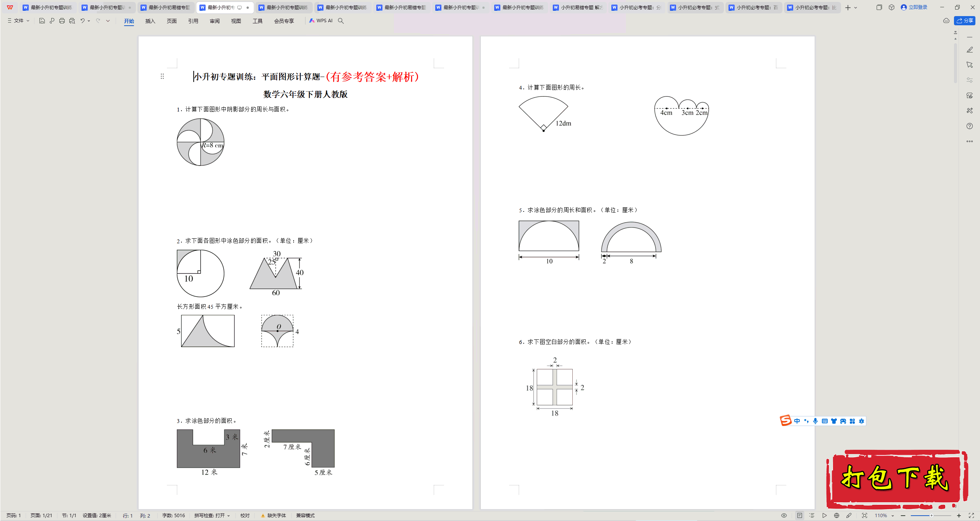This screenshot has width=980, height=521.
Task: Switch to outline view in status bar
Action: [x=812, y=516]
